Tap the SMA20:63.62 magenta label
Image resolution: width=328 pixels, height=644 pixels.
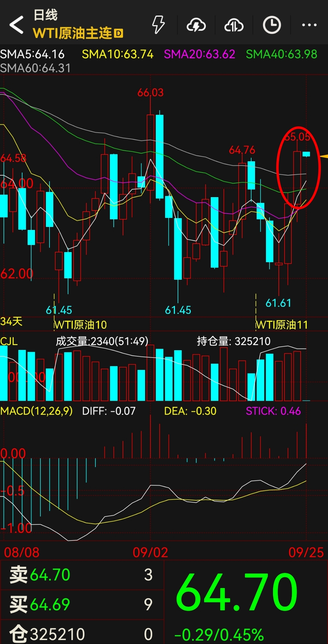[x=200, y=54]
